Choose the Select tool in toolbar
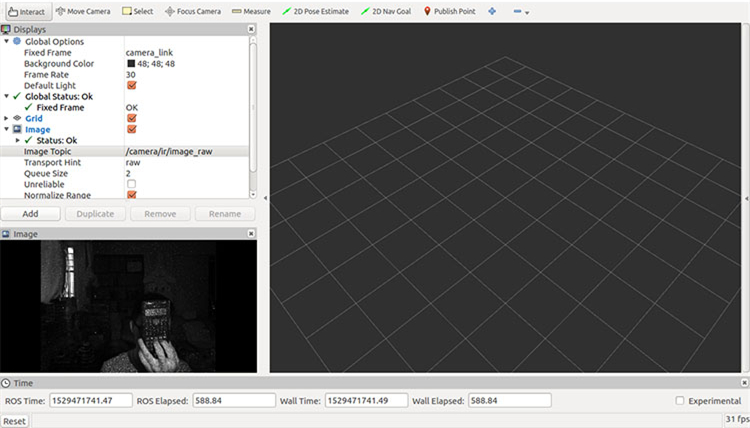The width and height of the screenshot is (750, 428). [138, 11]
